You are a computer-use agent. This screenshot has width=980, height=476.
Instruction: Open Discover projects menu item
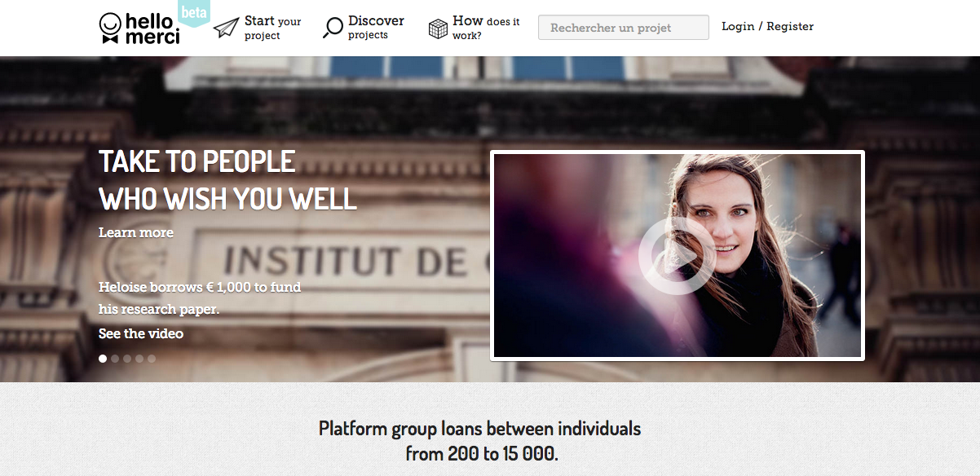[376, 27]
